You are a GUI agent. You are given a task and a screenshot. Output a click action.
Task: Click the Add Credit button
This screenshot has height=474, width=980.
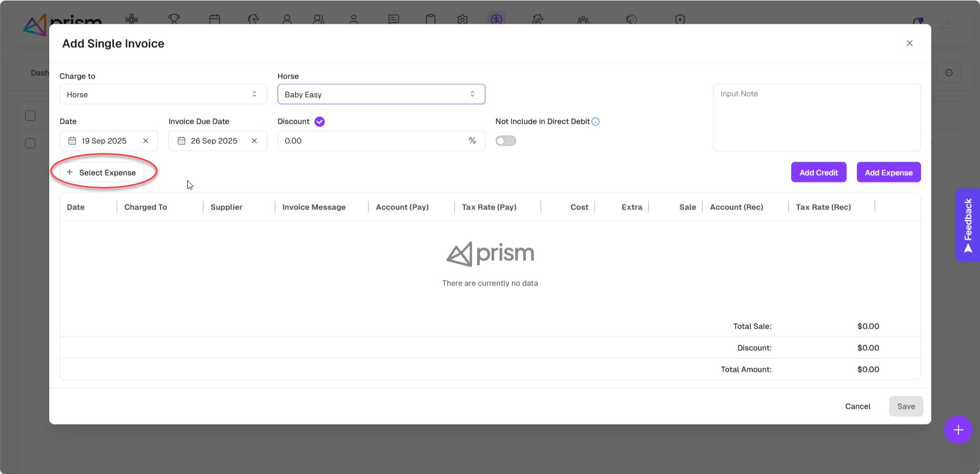coord(818,173)
